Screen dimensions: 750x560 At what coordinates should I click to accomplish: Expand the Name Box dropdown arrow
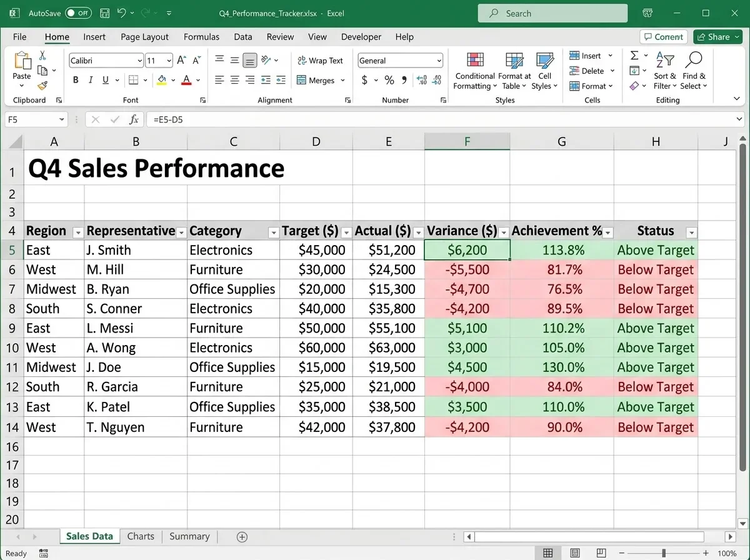pos(61,119)
